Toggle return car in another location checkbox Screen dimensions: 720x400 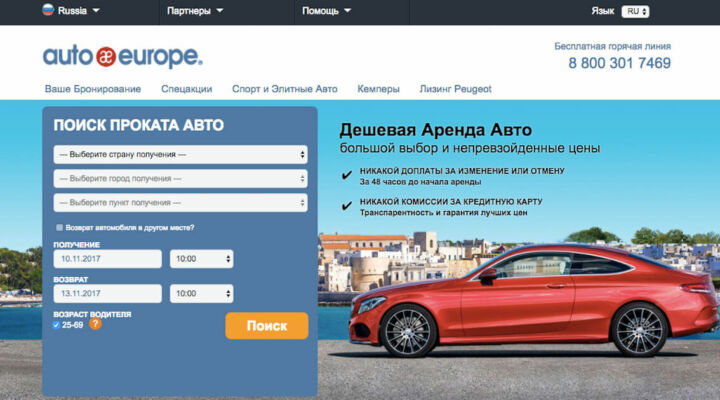(59, 228)
